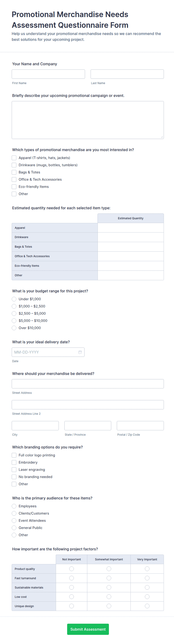
Task: Set Sustainable materials to Somewhat Important
Action: click(x=109, y=588)
